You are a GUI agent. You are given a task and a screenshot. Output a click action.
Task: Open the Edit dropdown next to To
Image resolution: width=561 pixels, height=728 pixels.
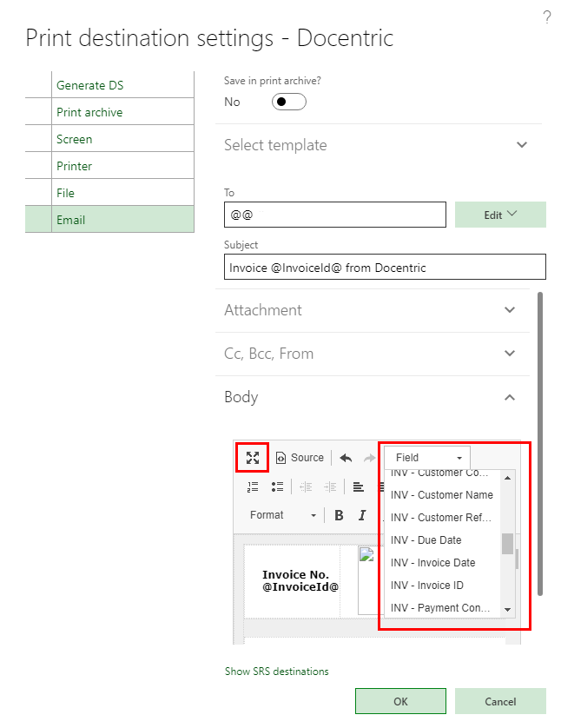click(500, 215)
